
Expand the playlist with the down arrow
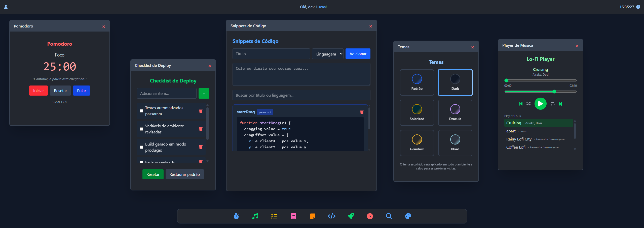click(x=575, y=149)
